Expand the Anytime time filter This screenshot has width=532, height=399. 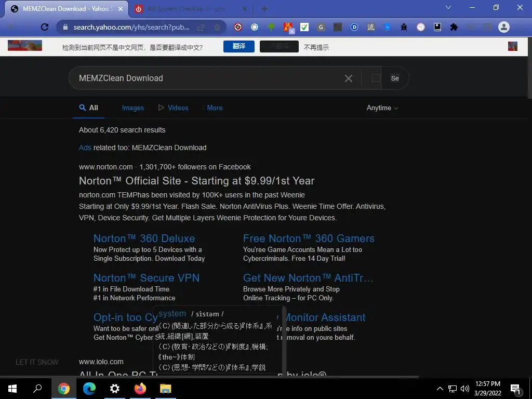382,108
